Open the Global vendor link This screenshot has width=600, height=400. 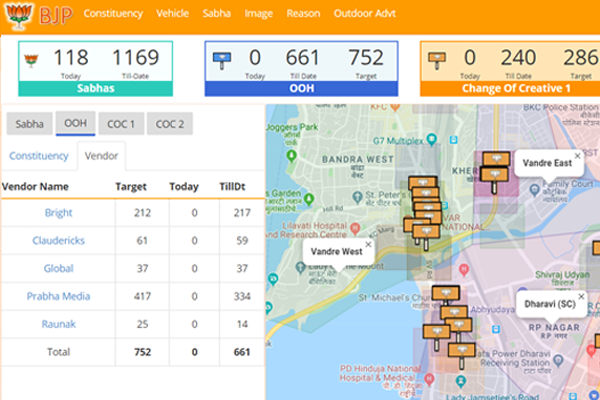pyautogui.click(x=58, y=268)
